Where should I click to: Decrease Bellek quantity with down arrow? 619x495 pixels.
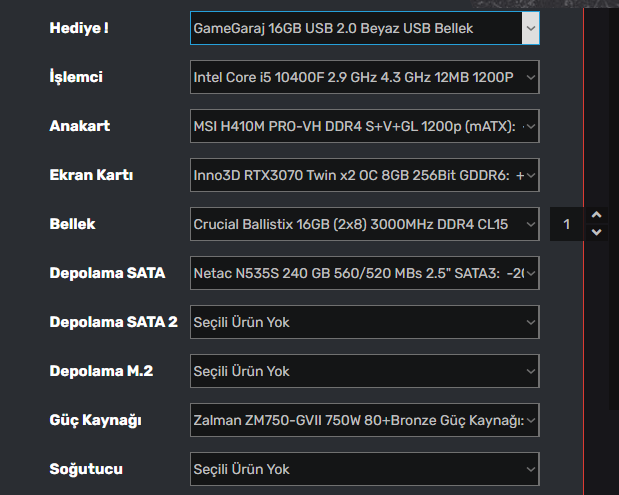pyautogui.click(x=597, y=233)
